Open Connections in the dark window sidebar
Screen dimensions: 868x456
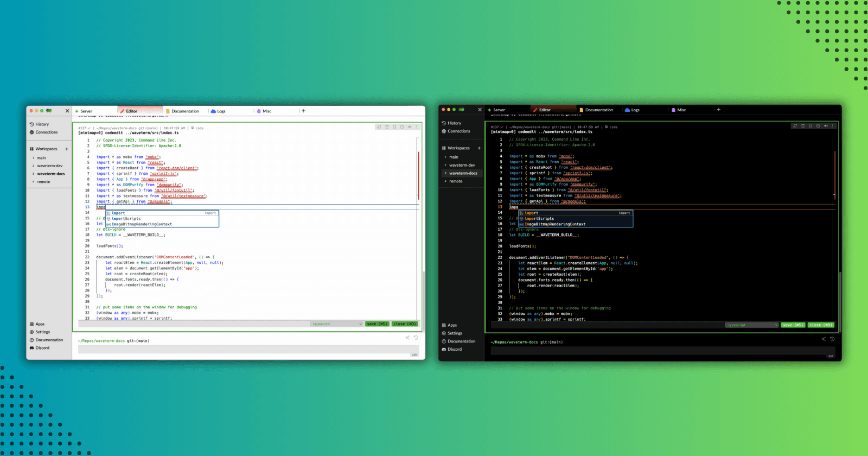click(458, 131)
